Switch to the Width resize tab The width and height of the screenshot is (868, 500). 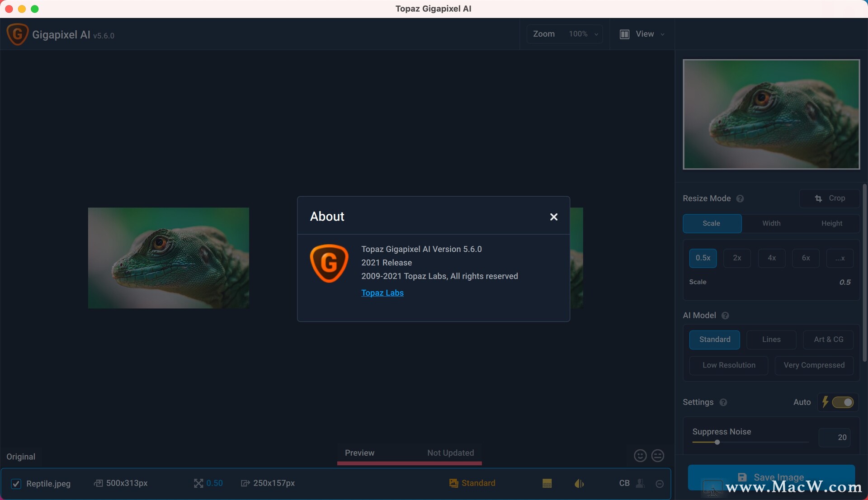click(771, 223)
